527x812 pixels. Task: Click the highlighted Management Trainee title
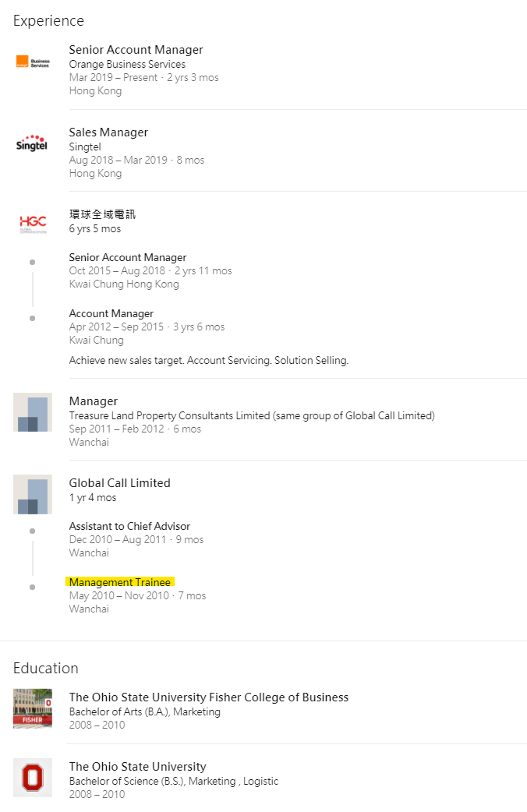[119, 582]
